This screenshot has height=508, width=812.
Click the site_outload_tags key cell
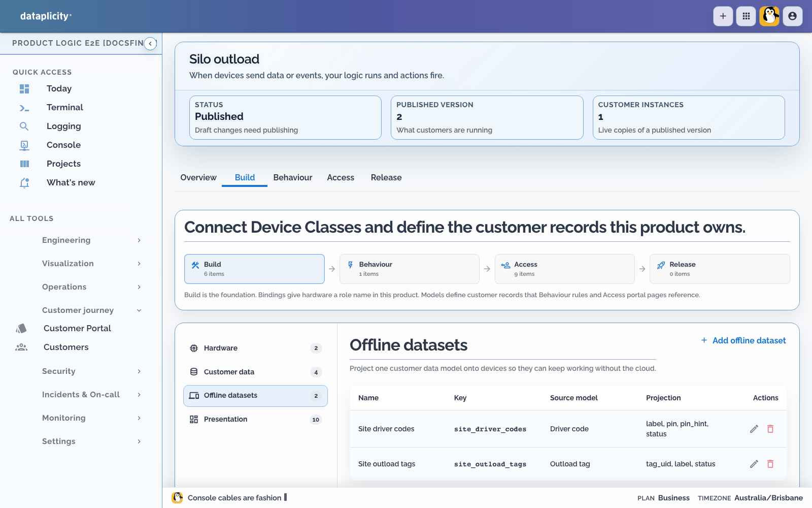pos(490,464)
